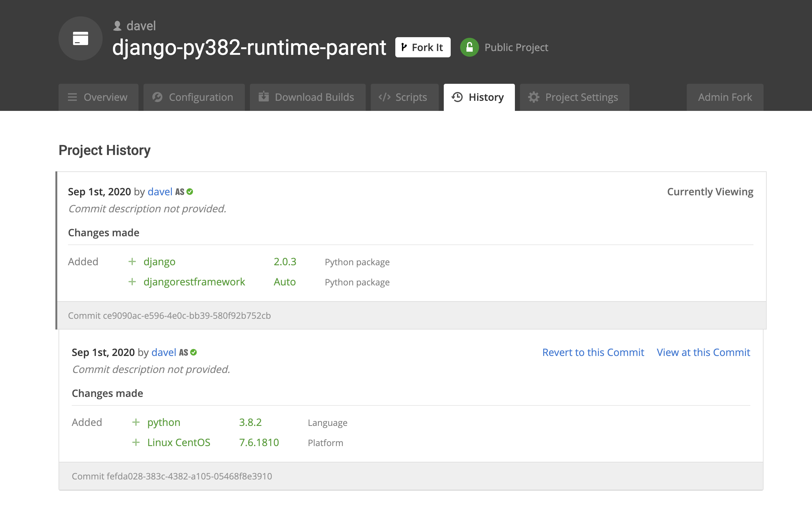812x516 pixels.
Task: Click the davel owner name in header
Action: (x=141, y=26)
